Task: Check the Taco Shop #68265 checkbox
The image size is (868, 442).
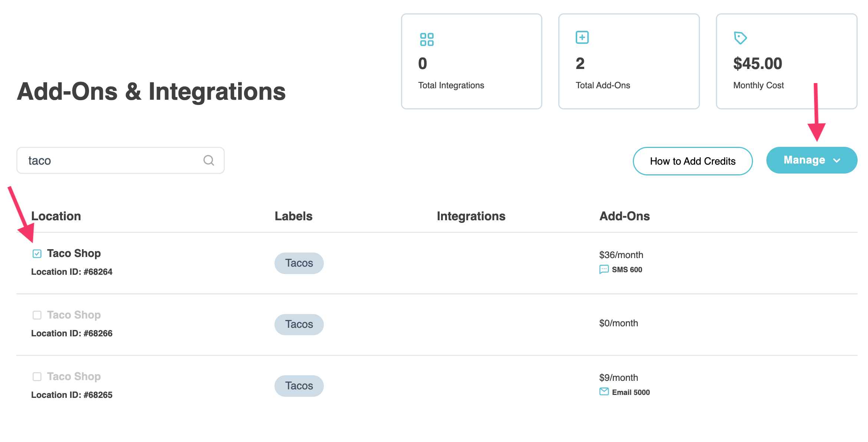Action: coord(37,377)
